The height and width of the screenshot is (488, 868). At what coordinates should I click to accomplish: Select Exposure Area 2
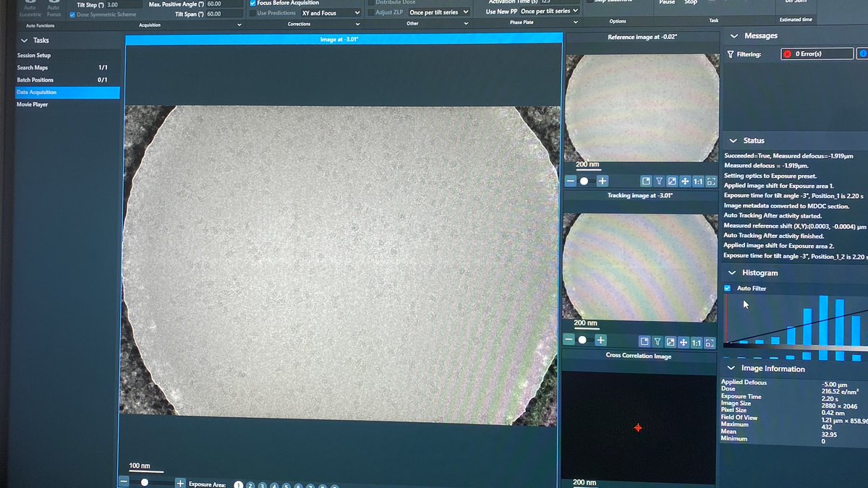click(250, 485)
